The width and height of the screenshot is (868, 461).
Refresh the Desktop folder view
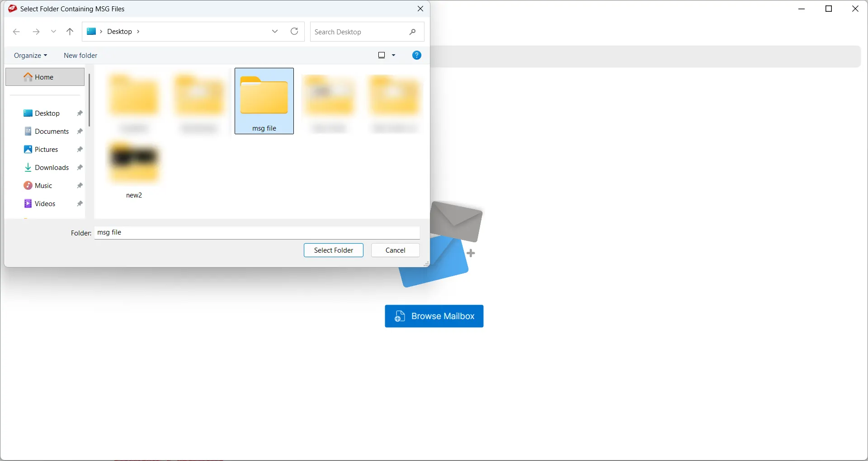294,32
